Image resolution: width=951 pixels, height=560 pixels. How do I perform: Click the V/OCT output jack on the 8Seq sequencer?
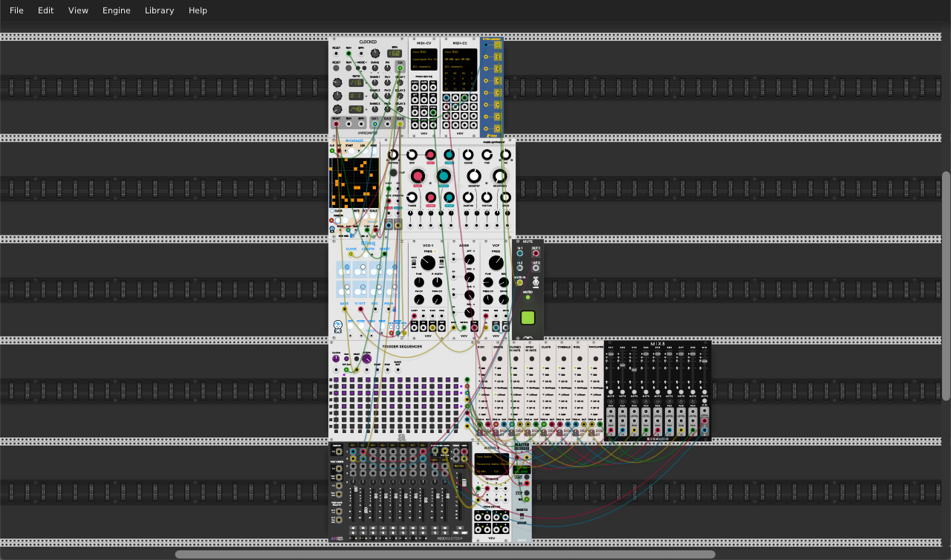(x=361, y=309)
